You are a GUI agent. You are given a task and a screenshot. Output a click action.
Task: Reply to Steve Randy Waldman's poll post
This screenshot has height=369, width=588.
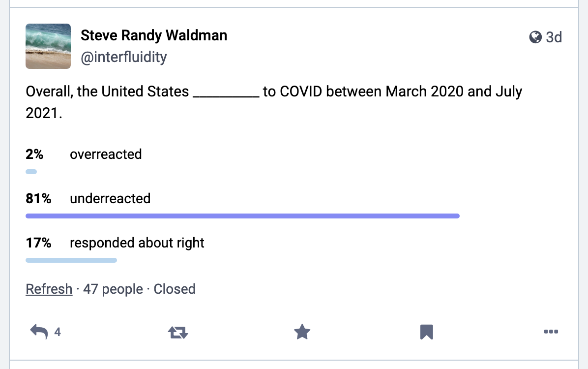tap(39, 332)
